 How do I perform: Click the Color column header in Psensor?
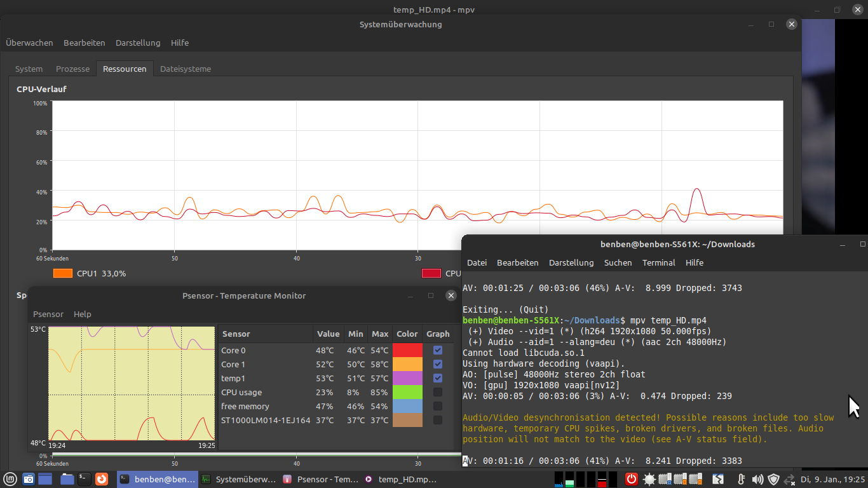pyautogui.click(x=407, y=334)
